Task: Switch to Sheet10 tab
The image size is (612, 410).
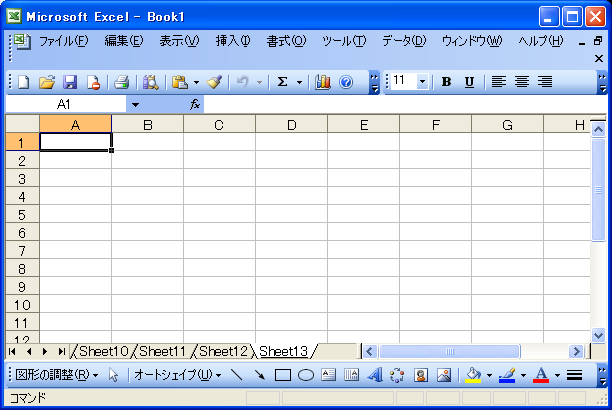Action: (x=103, y=351)
